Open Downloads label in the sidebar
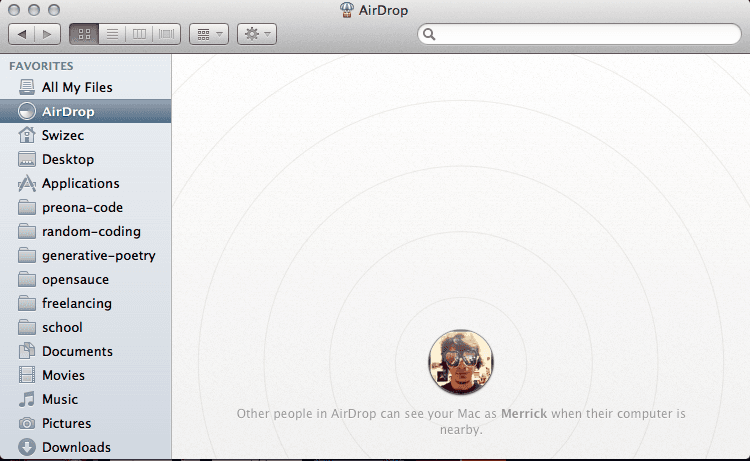This screenshot has width=750, height=461. click(76, 447)
